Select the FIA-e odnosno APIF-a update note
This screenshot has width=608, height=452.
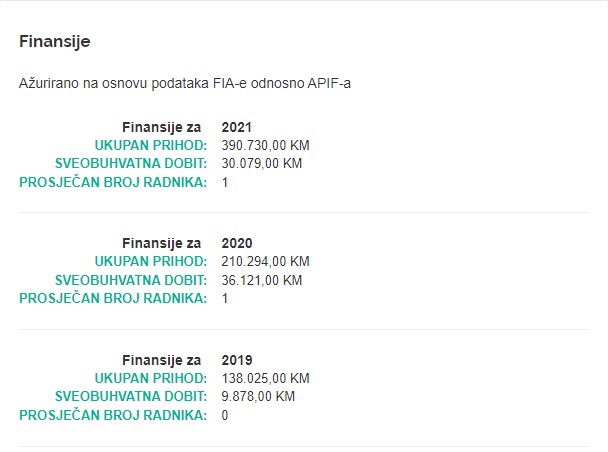coord(185,83)
